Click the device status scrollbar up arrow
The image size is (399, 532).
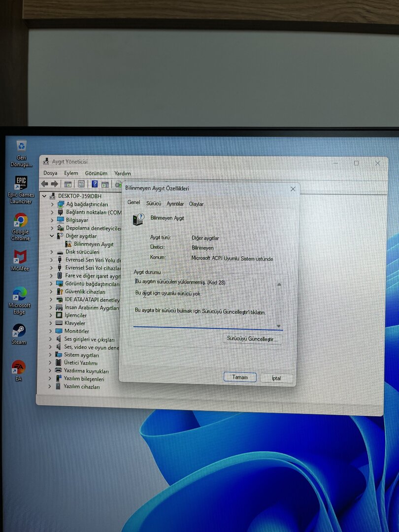point(279,284)
